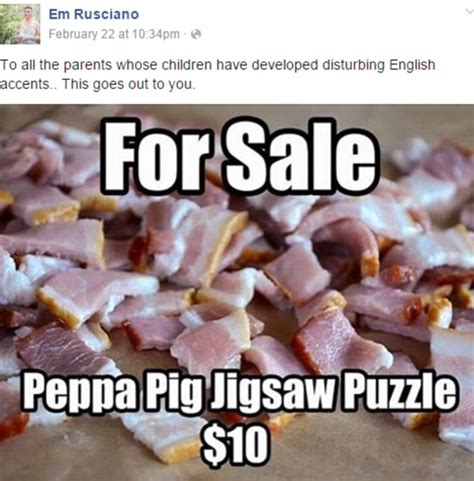Select the "10:34pm" time in the timestamp
This screenshot has height=481, width=474.
point(156,34)
